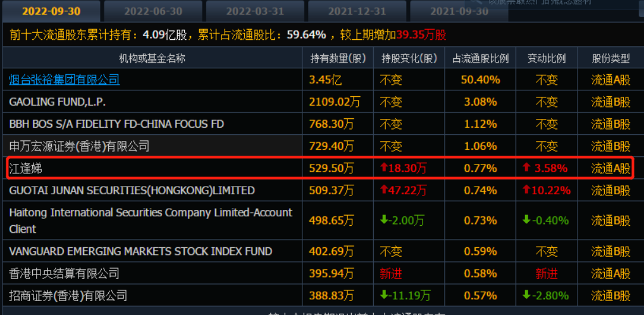Click the 机构或基金名称 column header

click(x=152, y=59)
